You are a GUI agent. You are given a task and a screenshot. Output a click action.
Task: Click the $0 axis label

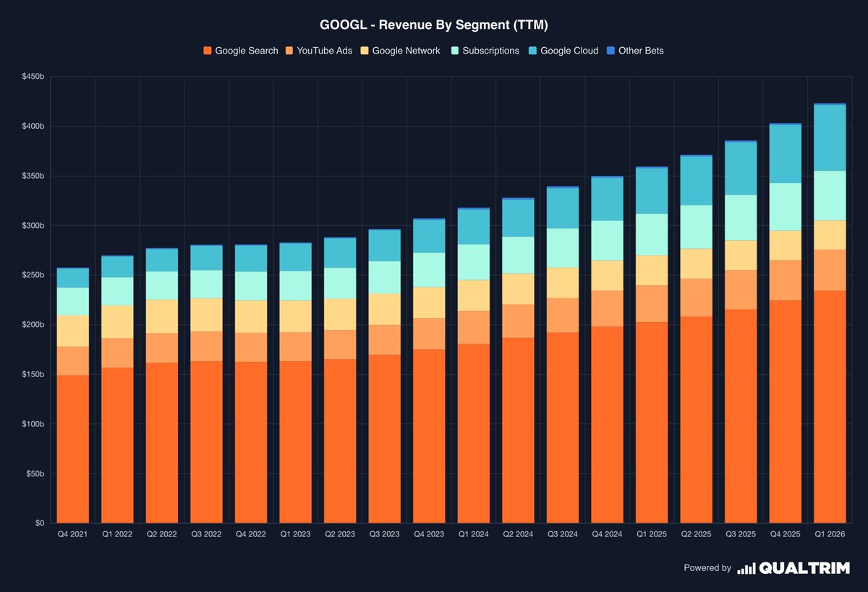pos(40,523)
